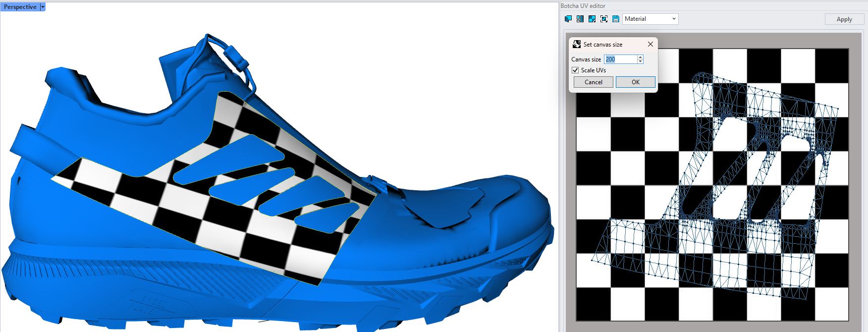Click the Rhino icon in Set canvas size dialog
The width and height of the screenshot is (868, 332).
[x=577, y=44]
